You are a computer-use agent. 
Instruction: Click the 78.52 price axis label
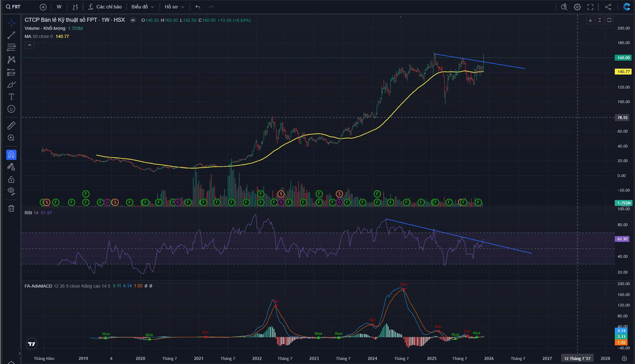pyautogui.click(x=623, y=118)
